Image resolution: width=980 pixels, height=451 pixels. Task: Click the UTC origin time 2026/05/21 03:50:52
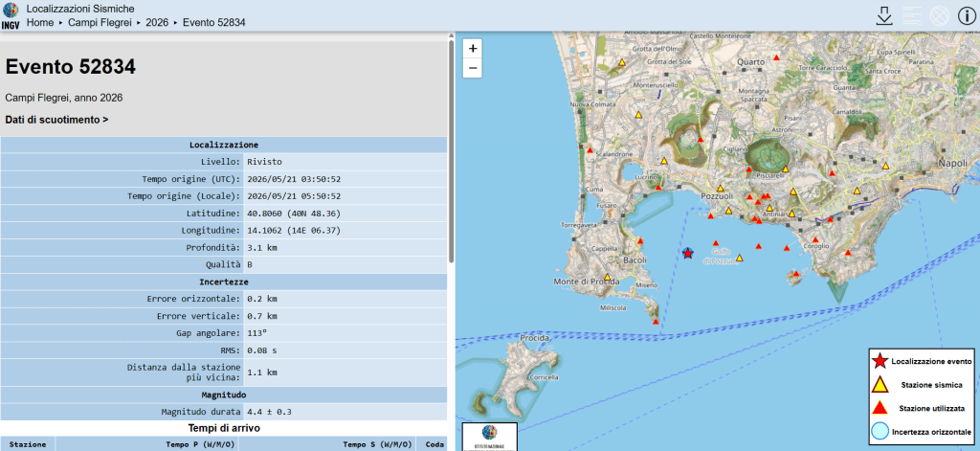point(294,179)
